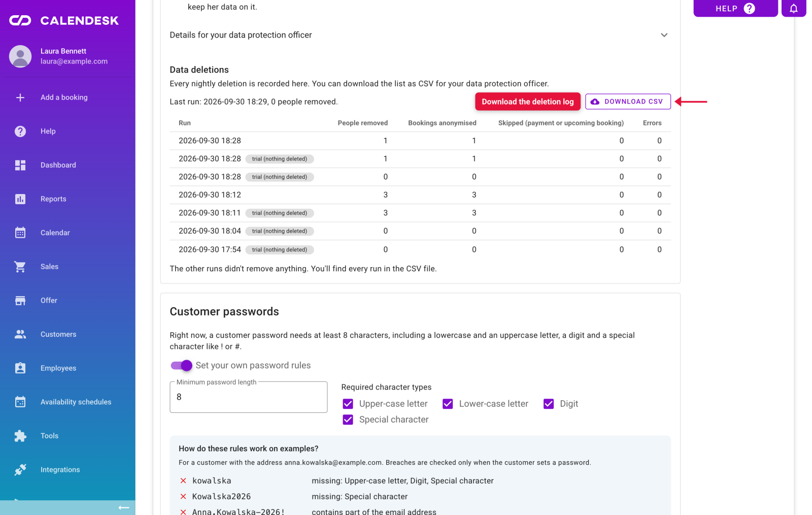Click trial badge on the 18:11 run
The height and width of the screenshot is (515, 812).
coord(280,213)
